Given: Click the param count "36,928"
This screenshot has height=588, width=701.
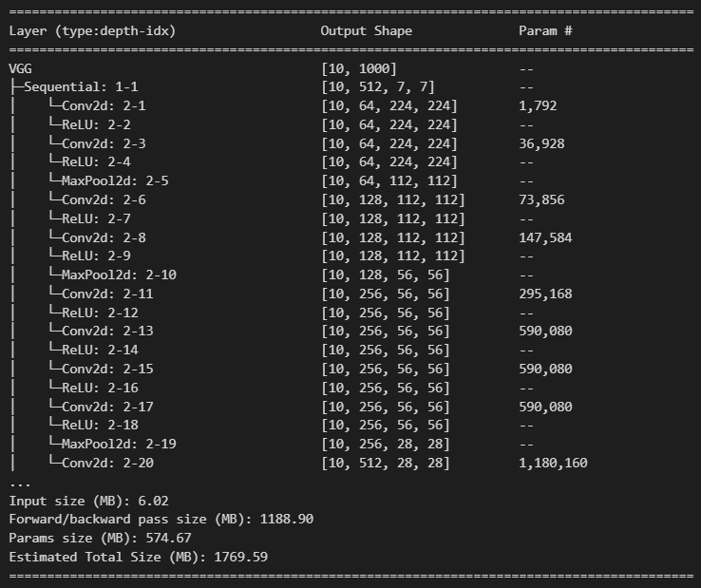Looking at the screenshot, I should (x=541, y=143).
